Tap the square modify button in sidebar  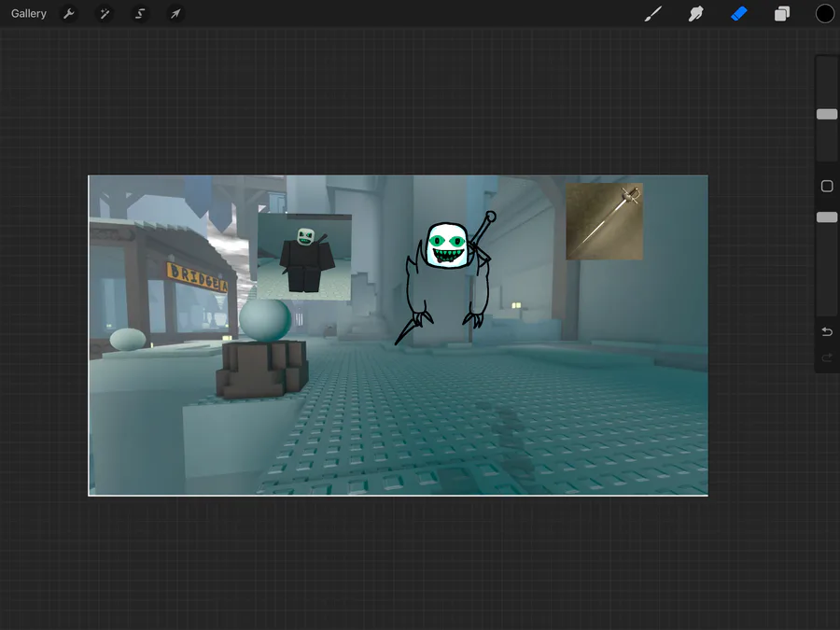(827, 186)
